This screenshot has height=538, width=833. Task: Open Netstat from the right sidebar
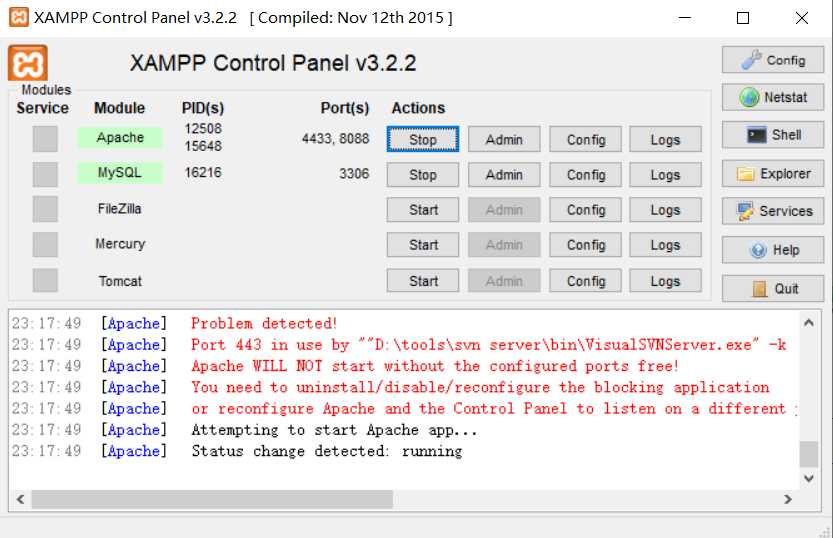[x=773, y=97]
